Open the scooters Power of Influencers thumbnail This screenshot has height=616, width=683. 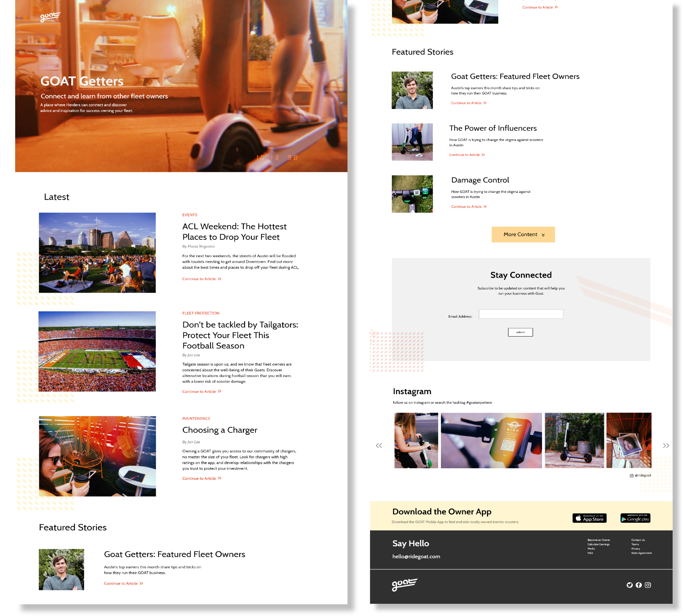(x=412, y=142)
